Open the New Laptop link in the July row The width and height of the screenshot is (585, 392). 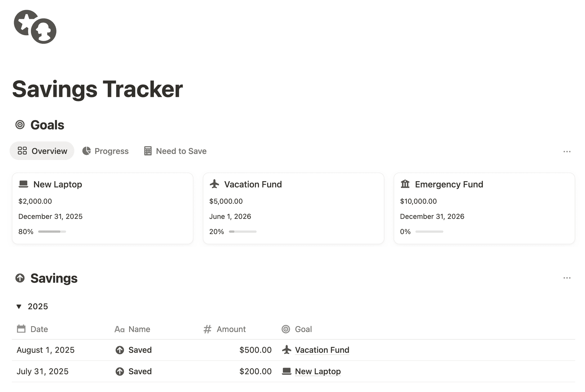pyautogui.click(x=318, y=371)
